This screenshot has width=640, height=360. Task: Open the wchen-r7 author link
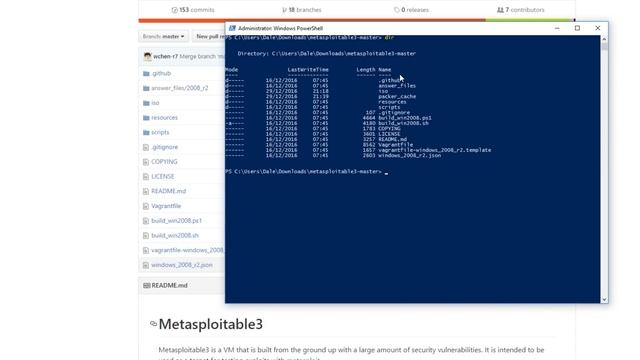point(165,56)
